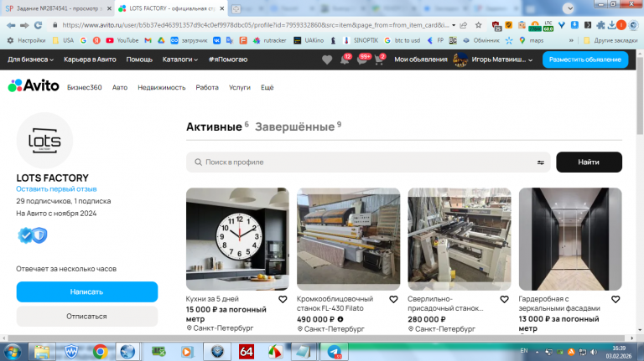
Task: Click the LOTS FACTORY profile logo
Action: point(44,141)
